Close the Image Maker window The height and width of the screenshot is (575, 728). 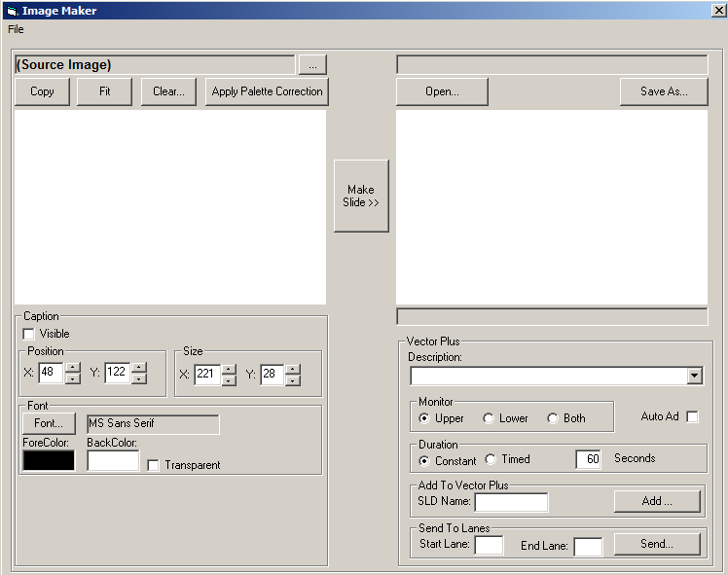(x=718, y=10)
